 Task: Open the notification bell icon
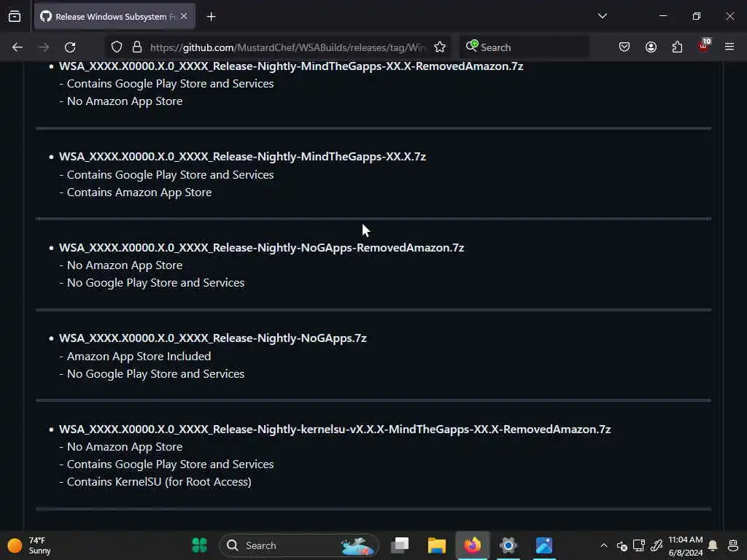pyautogui.click(x=713, y=545)
